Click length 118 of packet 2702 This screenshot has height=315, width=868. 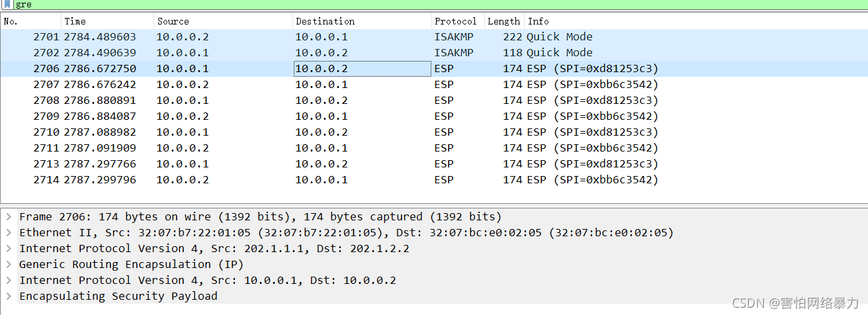pos(513,53)
